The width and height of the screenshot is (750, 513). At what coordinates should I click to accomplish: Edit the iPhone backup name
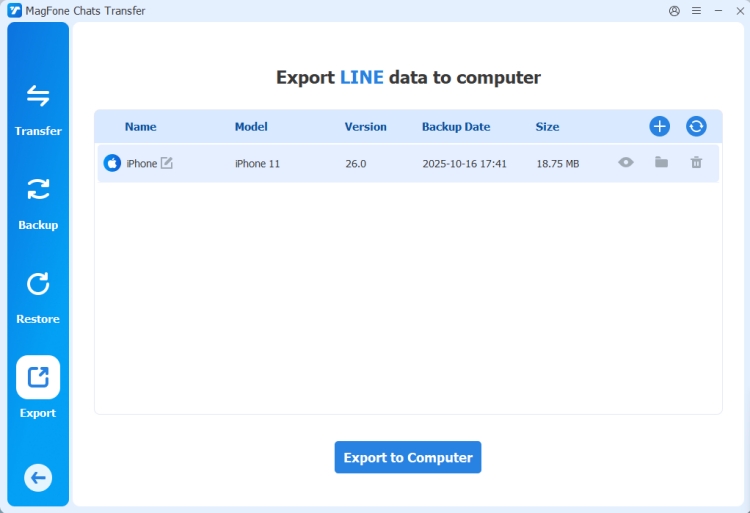pos(167,163)
